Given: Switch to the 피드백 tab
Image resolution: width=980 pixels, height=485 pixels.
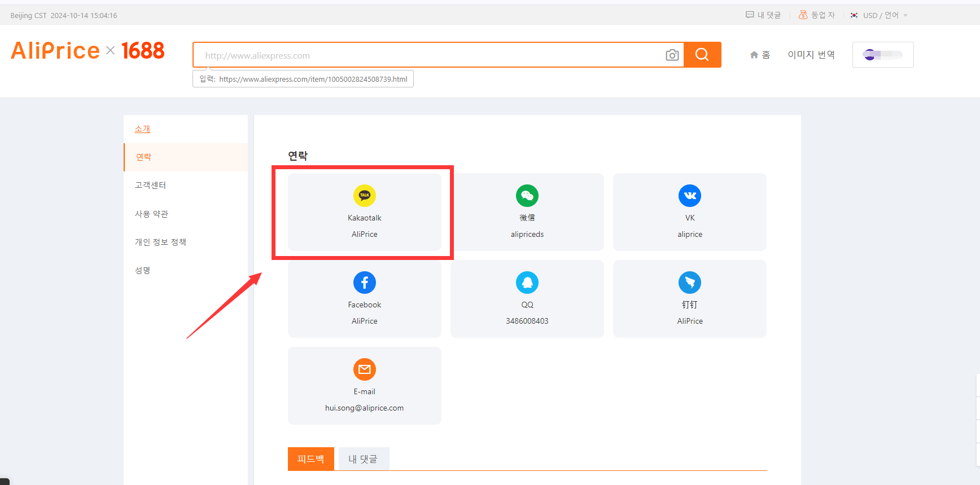Looking at the screenshot, I should 311,459.
